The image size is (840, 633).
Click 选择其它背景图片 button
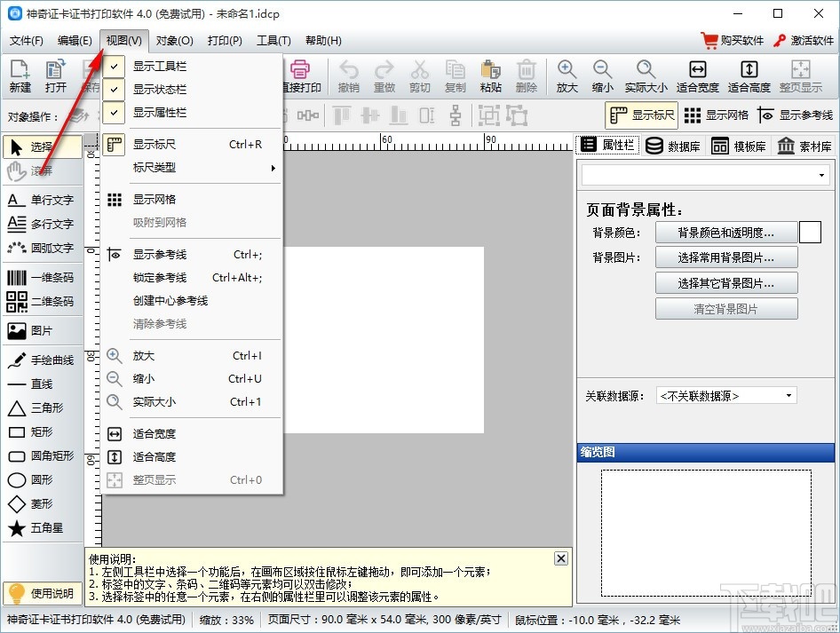click(x=726, y=282)
